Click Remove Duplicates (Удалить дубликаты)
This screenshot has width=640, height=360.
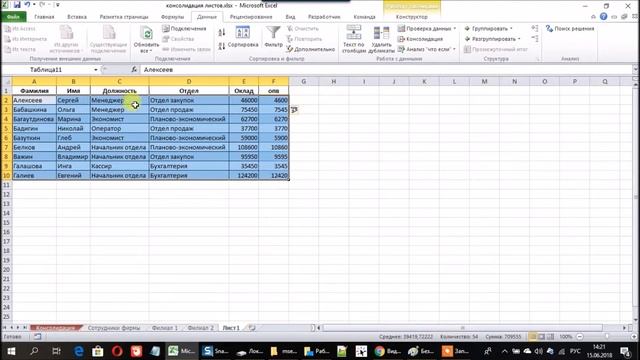tap(381, 39)
